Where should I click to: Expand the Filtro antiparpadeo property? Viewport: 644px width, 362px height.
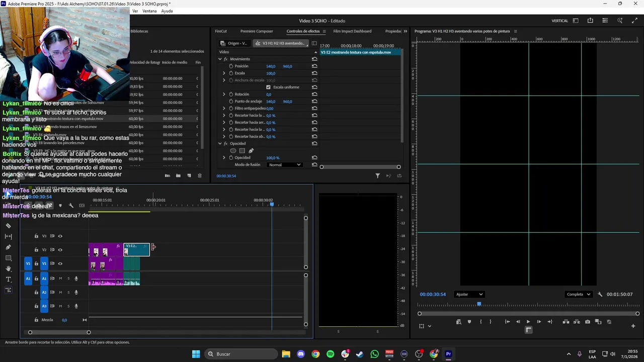pyautogui.click(x=224, y=108)
